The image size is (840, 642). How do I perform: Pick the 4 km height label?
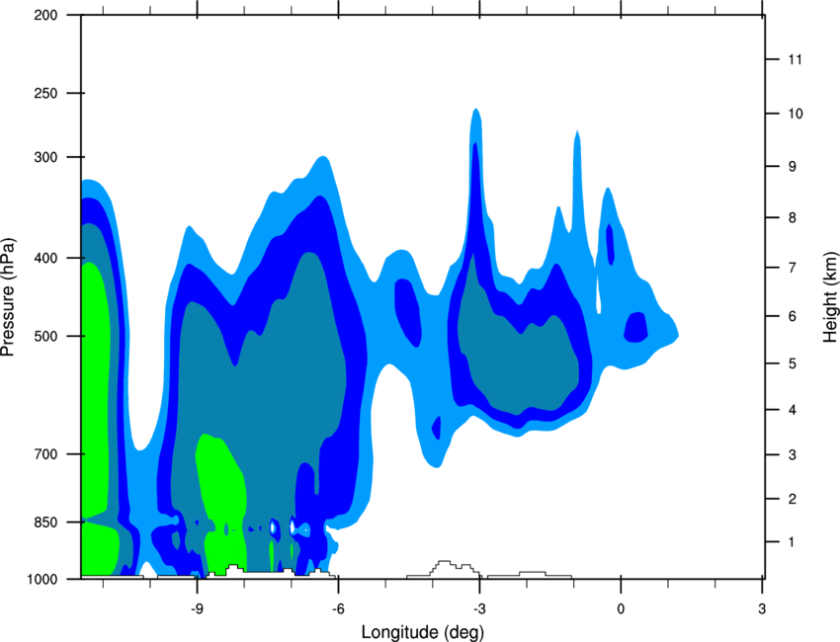(792, 410)
